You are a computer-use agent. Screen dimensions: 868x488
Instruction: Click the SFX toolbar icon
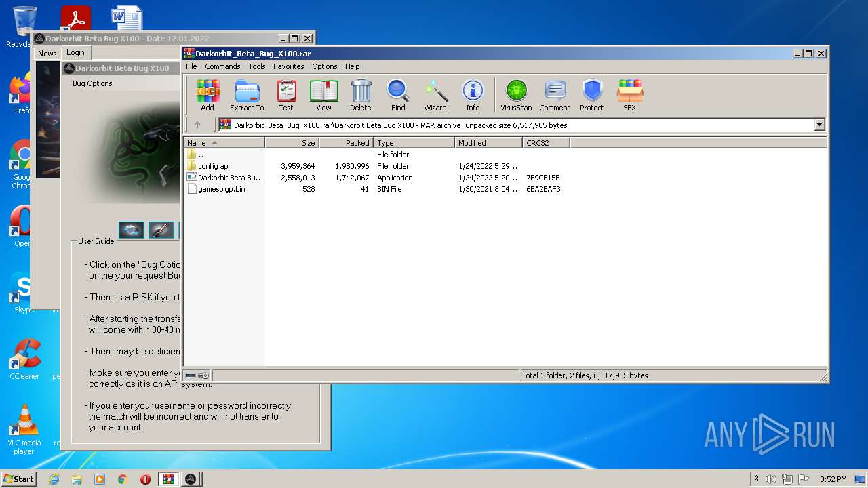point(630,95)
